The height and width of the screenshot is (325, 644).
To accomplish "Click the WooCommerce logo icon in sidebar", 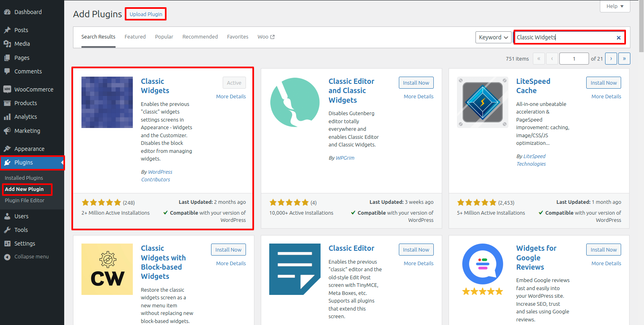I will pyautogui.click(x=7, y=89).
